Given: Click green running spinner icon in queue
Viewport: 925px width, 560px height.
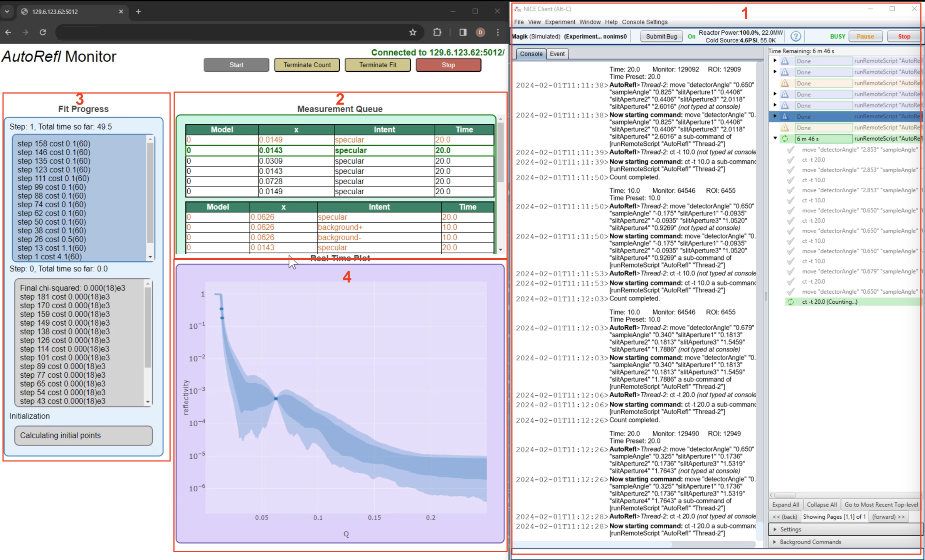Looking at the screenshot, I should coord(785,139).
